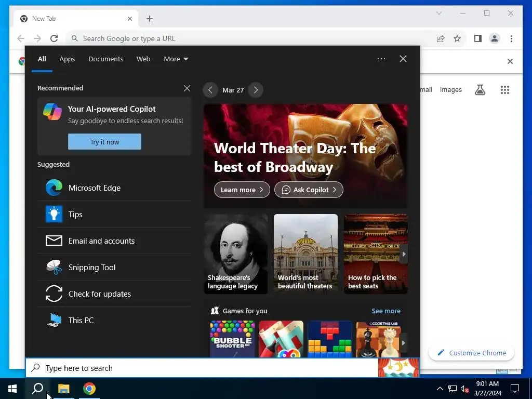
Task: Reload the Chrome page
Action: [54, 38]
